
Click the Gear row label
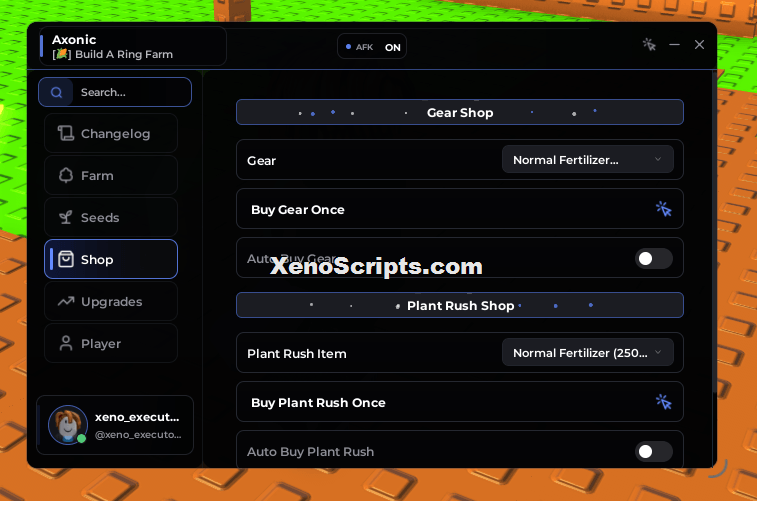(261, 161)
